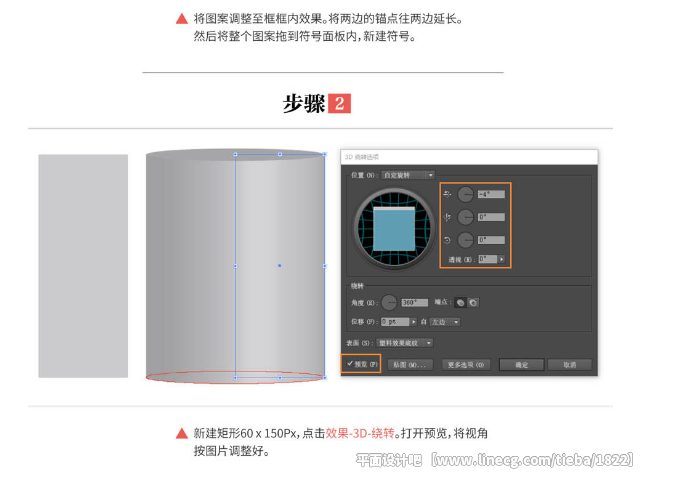Screen dimensions: 674x479
Task: Click the 确定 OK button
Action: pos(521,365)
